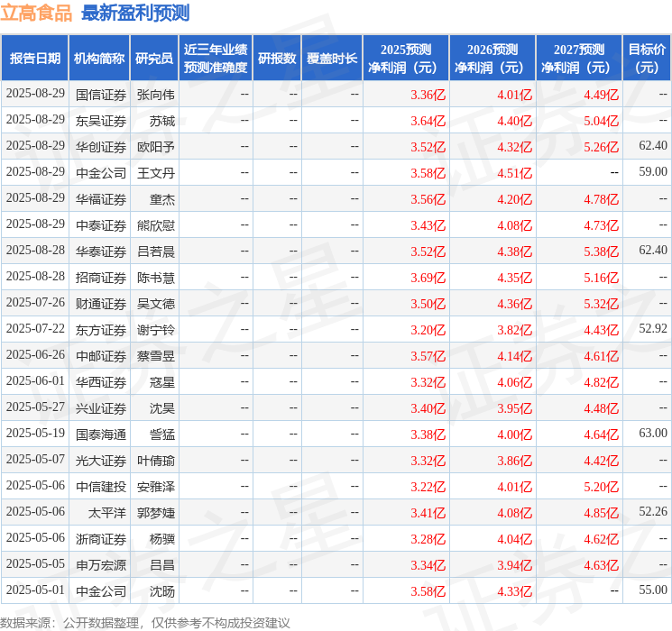Open the 国泰海通 institution entry
Image resolution: width=672 pixels, height=631 pixels.
(x=101, y=434)
